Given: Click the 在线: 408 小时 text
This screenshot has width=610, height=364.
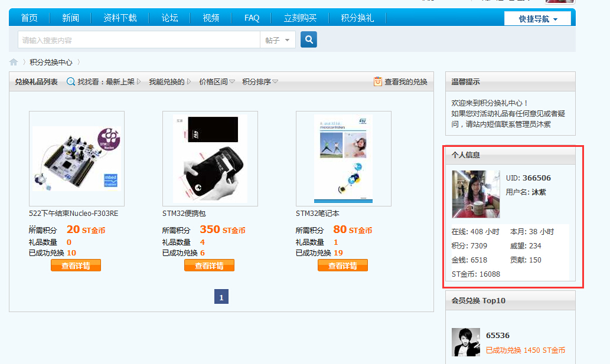Looking at the screenshot, I should tap(475, 231).
